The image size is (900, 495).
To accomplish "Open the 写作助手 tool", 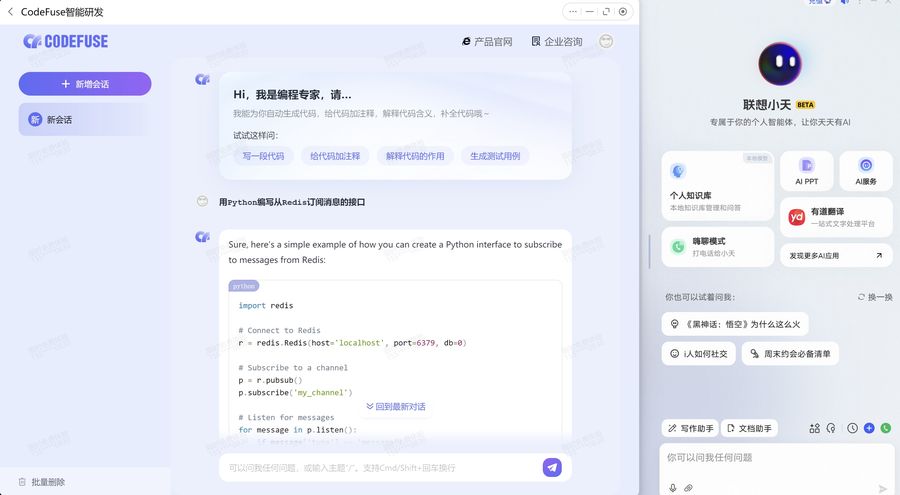I will pyautogui.click(x=691, y=428).
